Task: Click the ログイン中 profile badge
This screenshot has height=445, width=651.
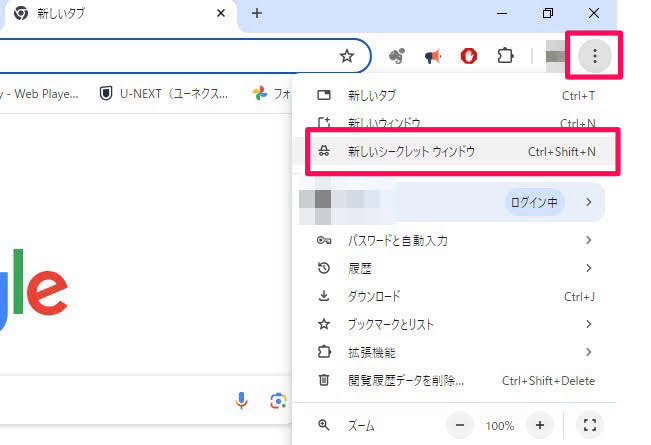Action: coord(535,202)
